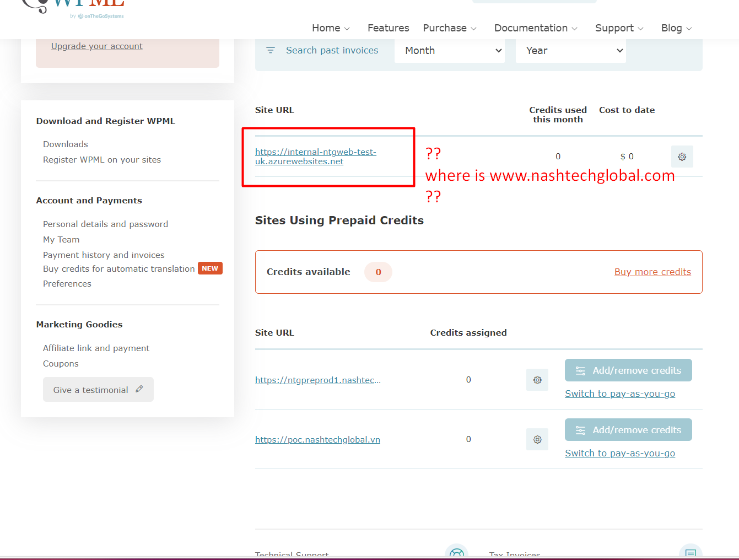This screenshot has height=560, width=739.
Task: Click the Cost to date column header
Action: [x=627, y=110]
